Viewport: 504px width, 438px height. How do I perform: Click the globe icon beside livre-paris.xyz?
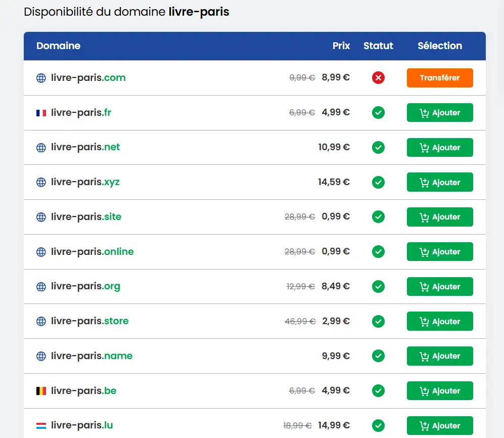coord(41,183)
